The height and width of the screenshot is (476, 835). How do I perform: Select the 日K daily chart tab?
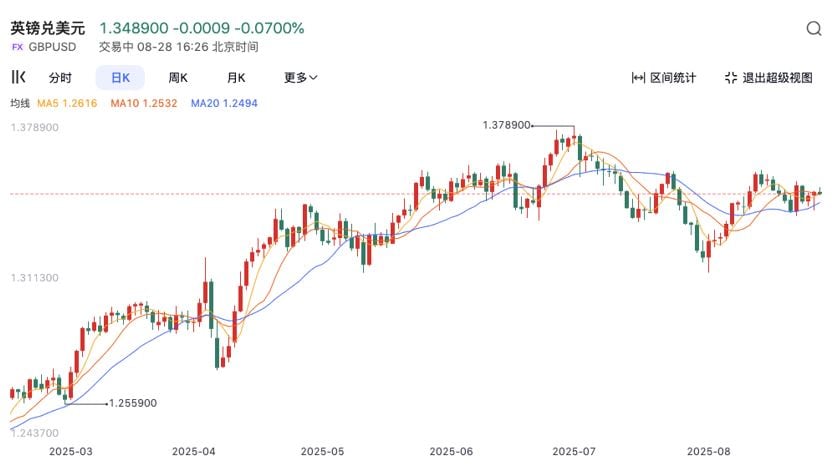pyautogui.click(x=120, y=78)
